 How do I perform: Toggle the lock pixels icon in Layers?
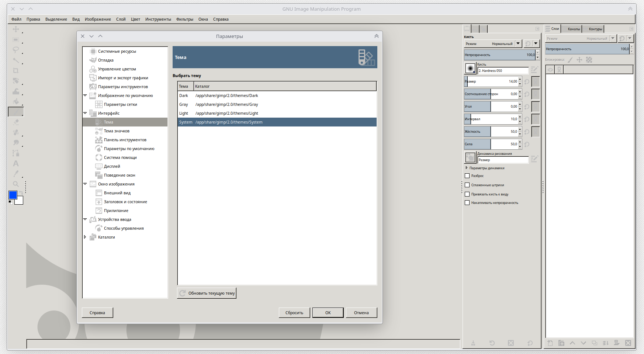[570, 60]
